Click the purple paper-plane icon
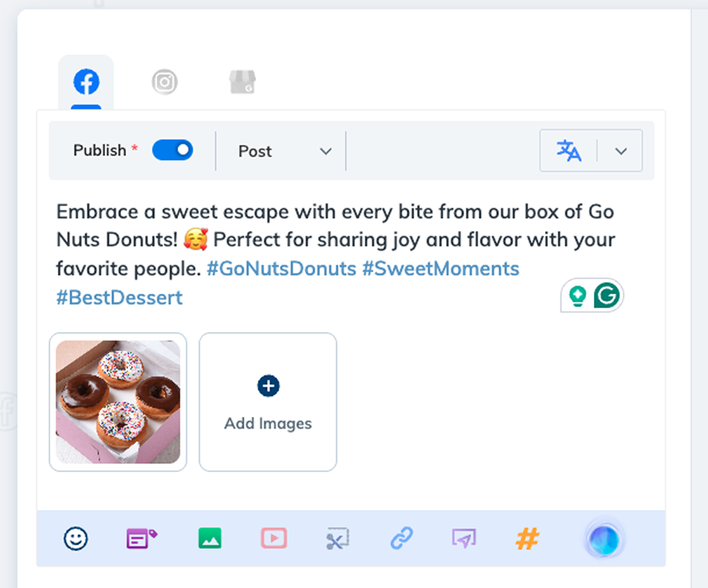 pos(464,538)
